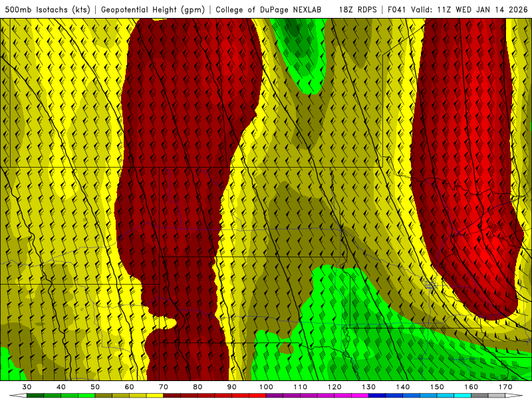Click the darkest green swatch at 30 kts

(x=35, y=396)
